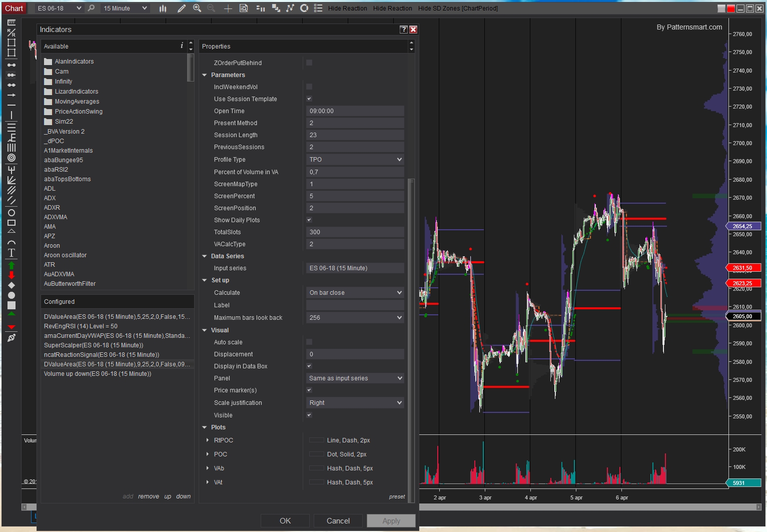This screenshot has height=532, width=767.
Task: Click the remove link
Action: click(x=149, y=496)
